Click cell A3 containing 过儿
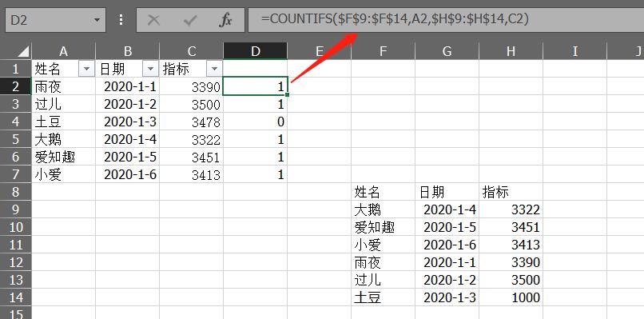The image size is (644, 319). [64, 104]
